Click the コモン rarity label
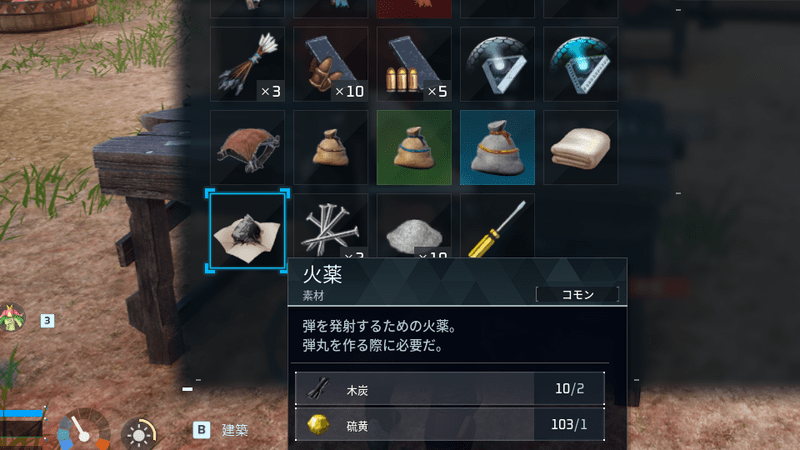 tap(578, 294)
